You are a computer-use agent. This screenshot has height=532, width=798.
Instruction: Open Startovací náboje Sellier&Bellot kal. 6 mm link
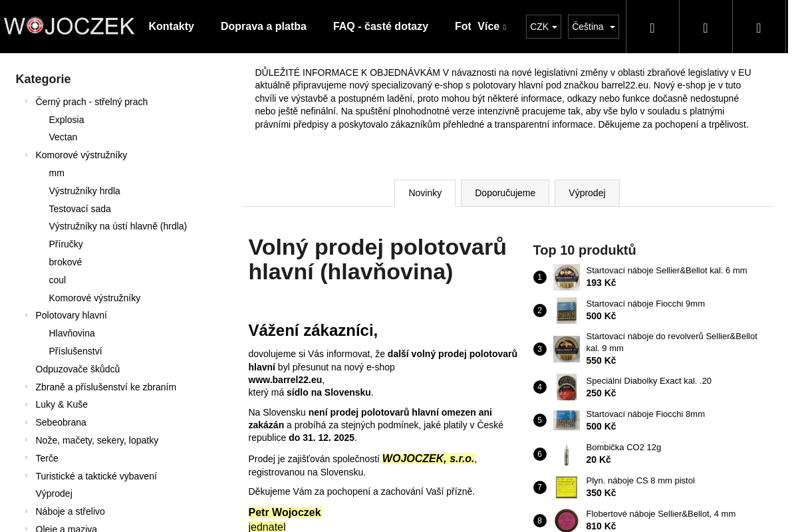point(666,270)
